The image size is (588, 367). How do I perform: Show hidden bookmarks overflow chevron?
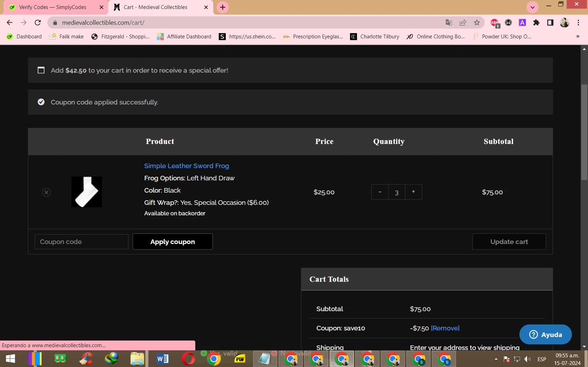click(578, 36)
